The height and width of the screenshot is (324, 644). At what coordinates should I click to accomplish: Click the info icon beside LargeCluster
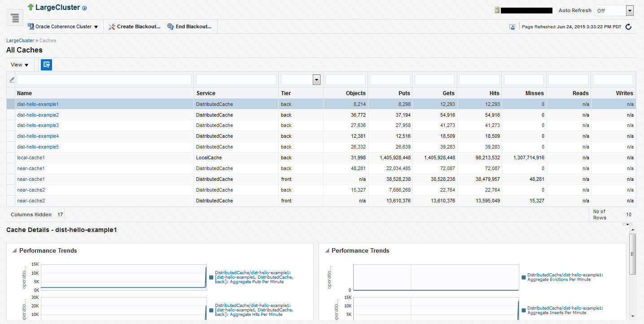84,8
